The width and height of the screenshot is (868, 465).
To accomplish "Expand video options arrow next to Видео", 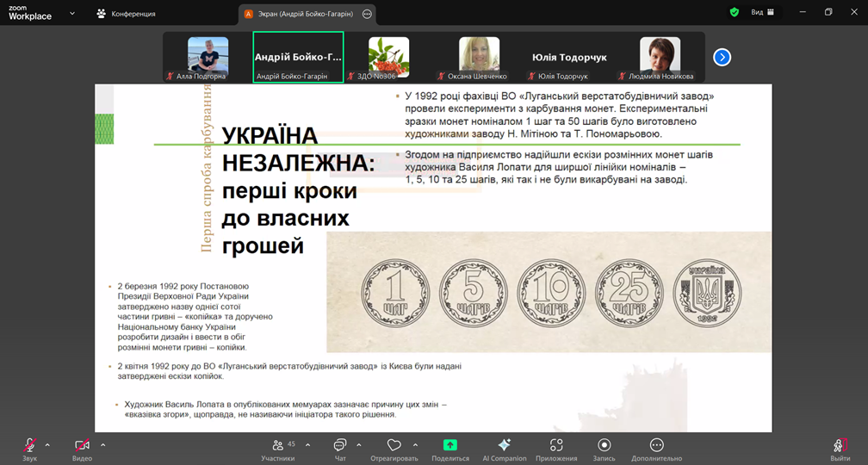I will pos(102,444).
